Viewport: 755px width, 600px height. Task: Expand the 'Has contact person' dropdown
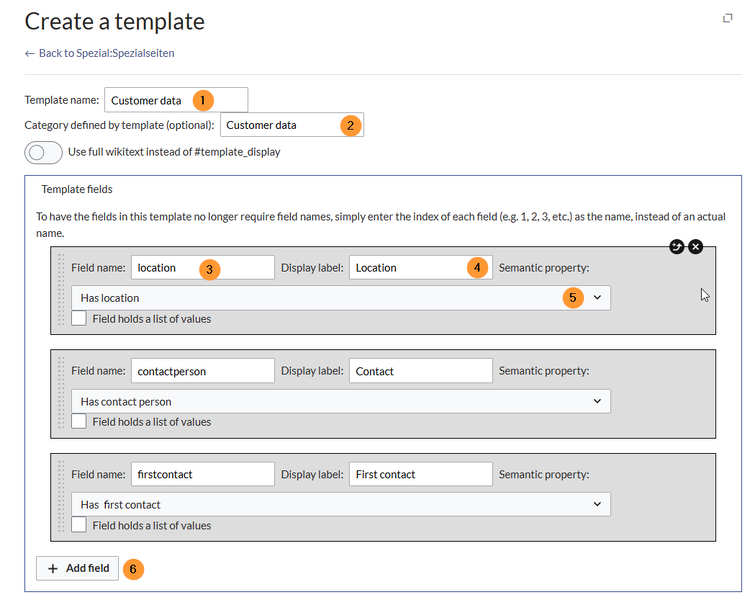(x=340, y=401)
